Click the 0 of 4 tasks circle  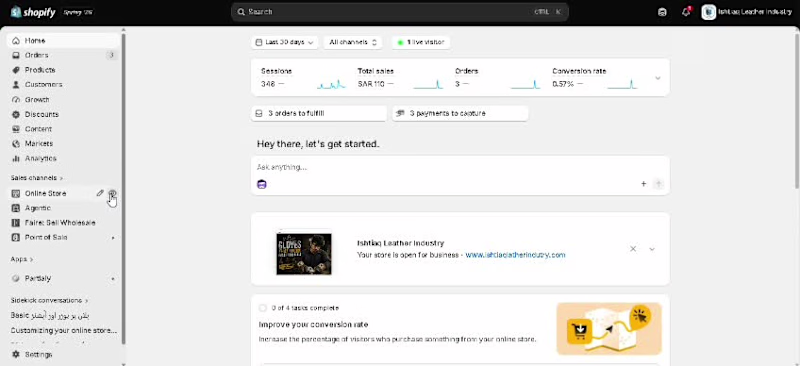(263, 308)
